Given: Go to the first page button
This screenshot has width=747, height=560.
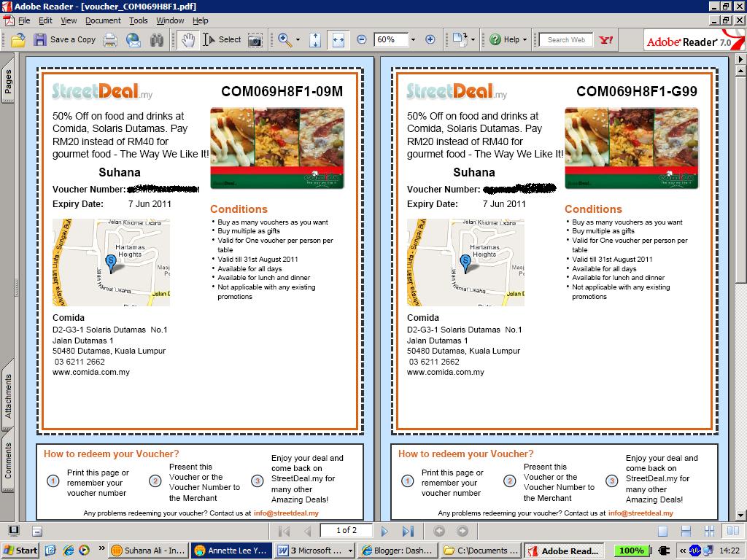Looking at the screenshot, I should pos(284,531).
